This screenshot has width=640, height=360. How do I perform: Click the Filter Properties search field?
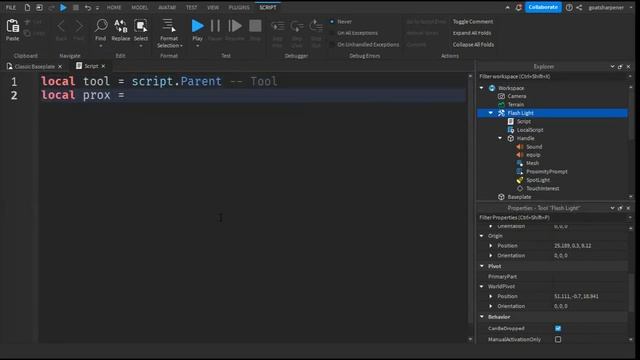pos(553,218)
